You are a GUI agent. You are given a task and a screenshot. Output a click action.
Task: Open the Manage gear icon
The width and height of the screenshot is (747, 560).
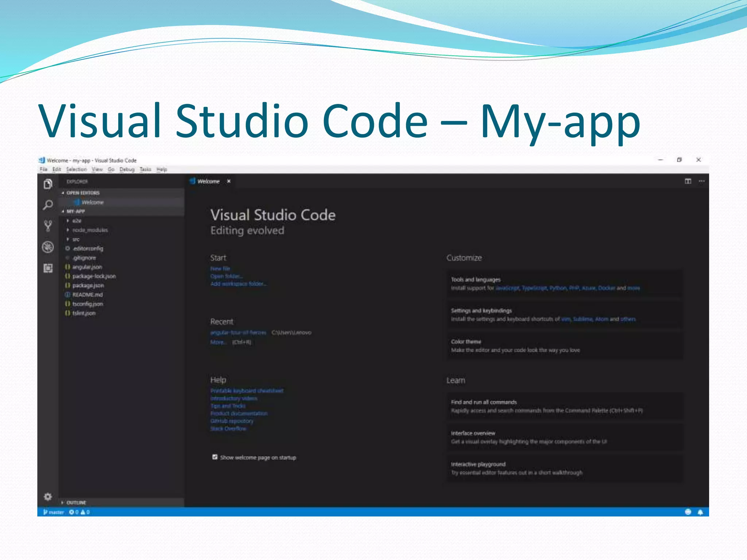[x=48, y=497]
